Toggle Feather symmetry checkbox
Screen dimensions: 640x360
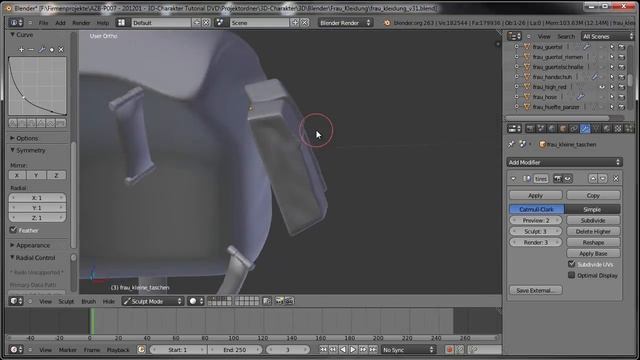point(13,230)
